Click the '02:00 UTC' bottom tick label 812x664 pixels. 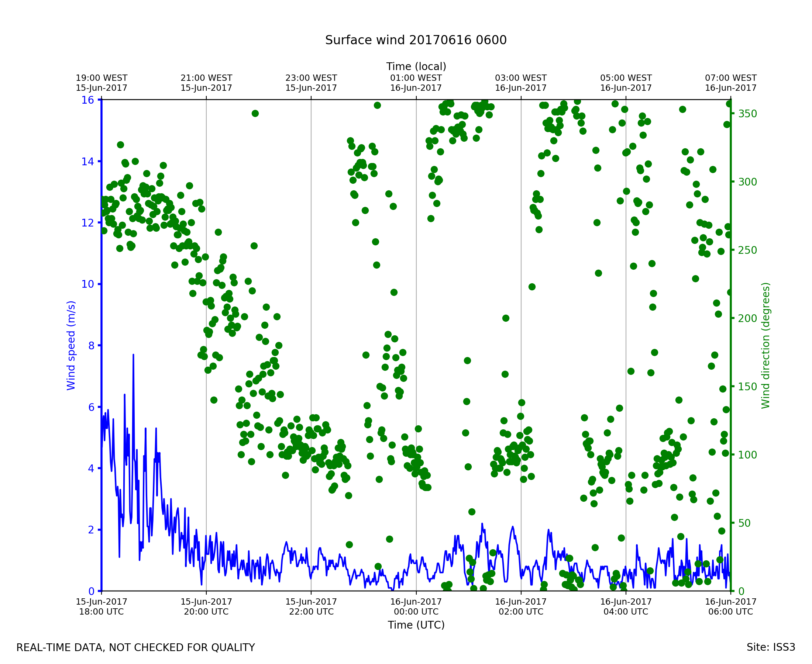(x=521, y=612)
